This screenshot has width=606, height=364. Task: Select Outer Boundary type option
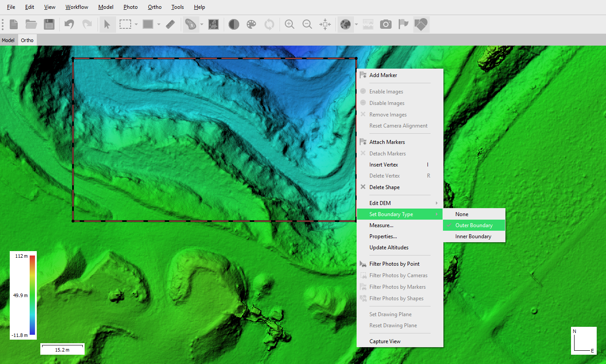(x=474, y=225)
